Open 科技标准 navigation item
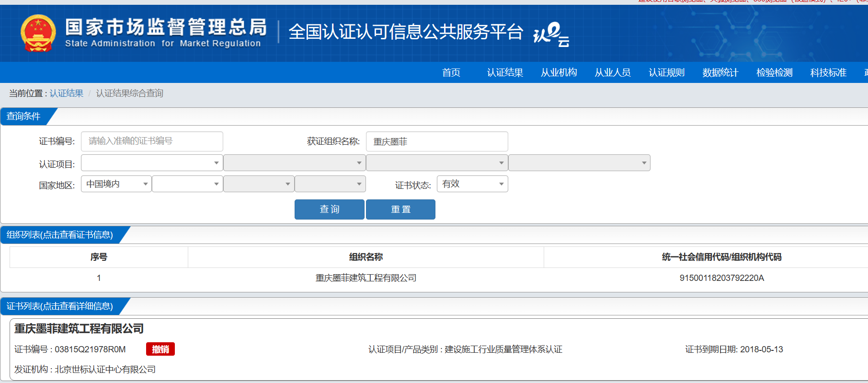This screenshot has height=383, width=868. [x=828, y=72]
